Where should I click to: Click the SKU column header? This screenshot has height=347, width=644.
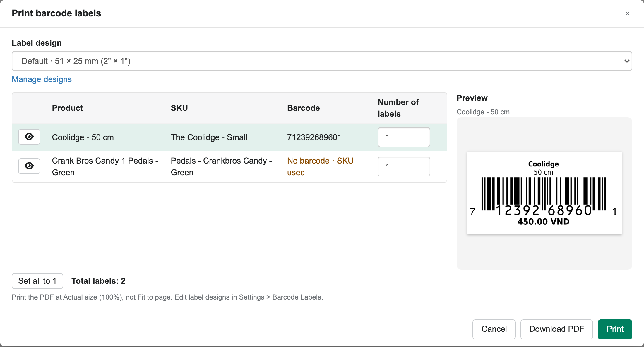click(x=179, y=108)
